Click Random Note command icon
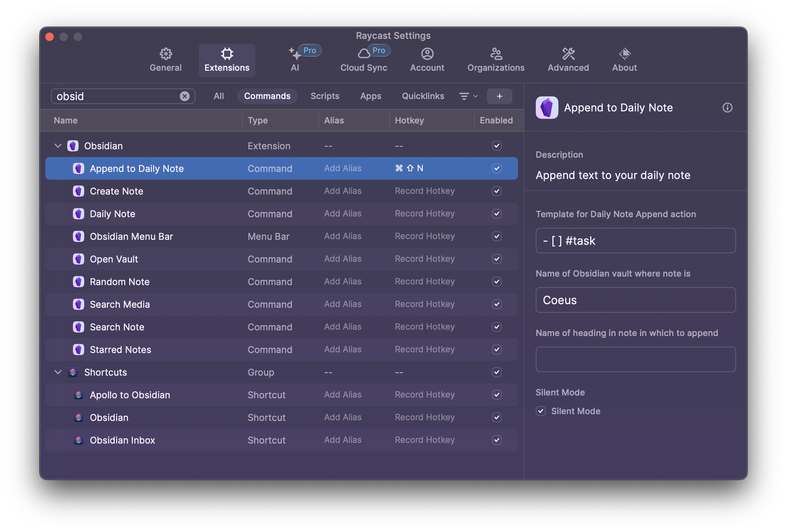This screenshot has width=787, height=532. coord(79,282)
